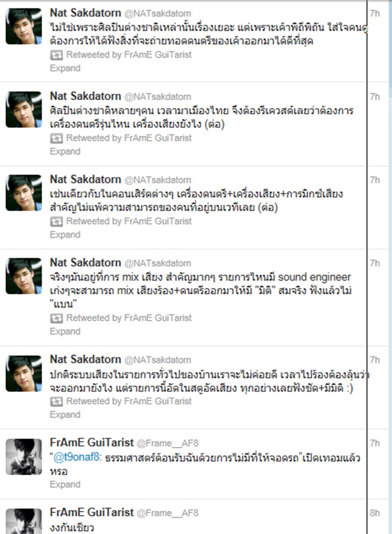Open Nat Sakdatorn avatar in sound engineer tweet
Screen dimensions: 392x534
click(x=24, y=276)
